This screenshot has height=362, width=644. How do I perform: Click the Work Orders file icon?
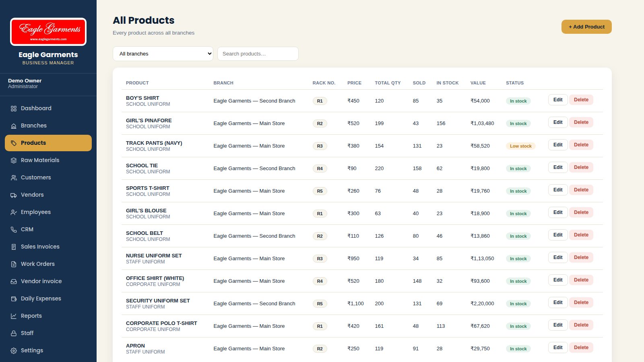[14, 264]
